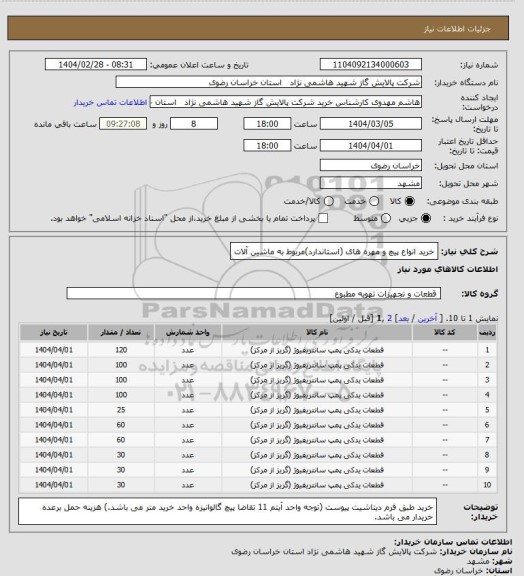The height and width of the screenshot is (576, 524).
Task: Click the نام کالا column header
Action: (317, 332)
